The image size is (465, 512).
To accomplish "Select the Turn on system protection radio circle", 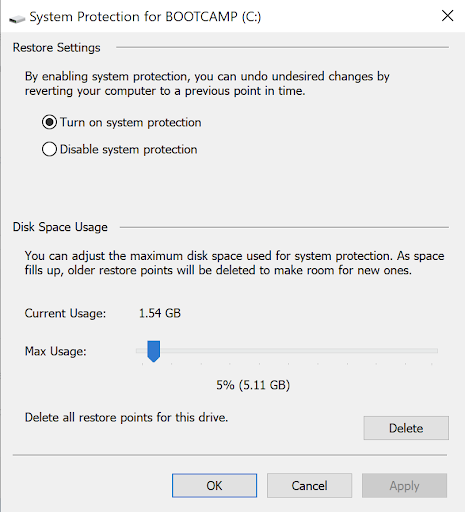I will click(49, 122).
